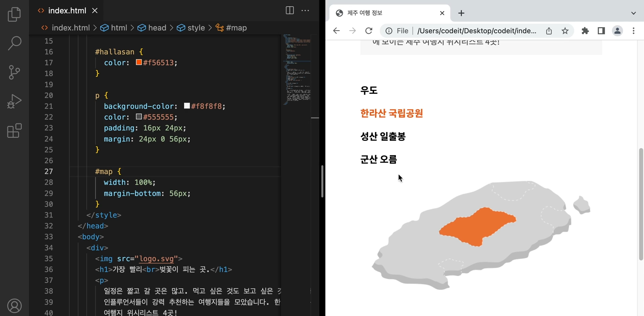Click the '#hallasan {' selector text

[119, 52]
